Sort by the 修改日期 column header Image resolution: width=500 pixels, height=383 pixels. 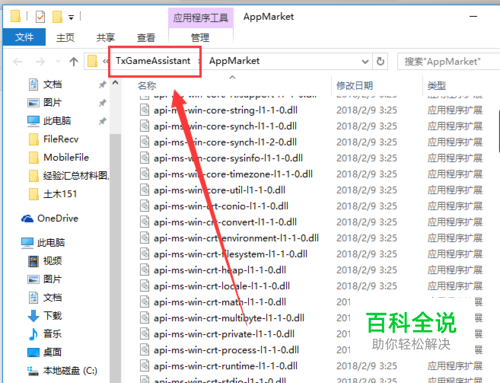354,86
